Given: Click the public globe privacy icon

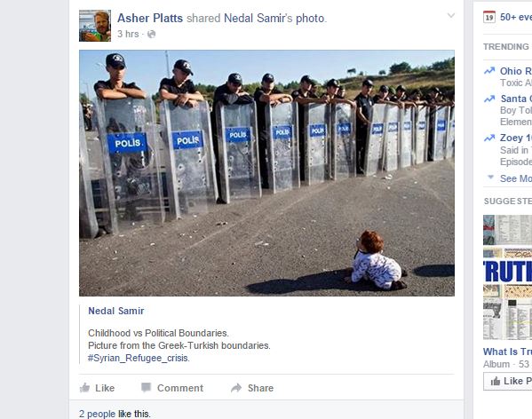Looking at the screenshot, I should [x=151, y=34].
